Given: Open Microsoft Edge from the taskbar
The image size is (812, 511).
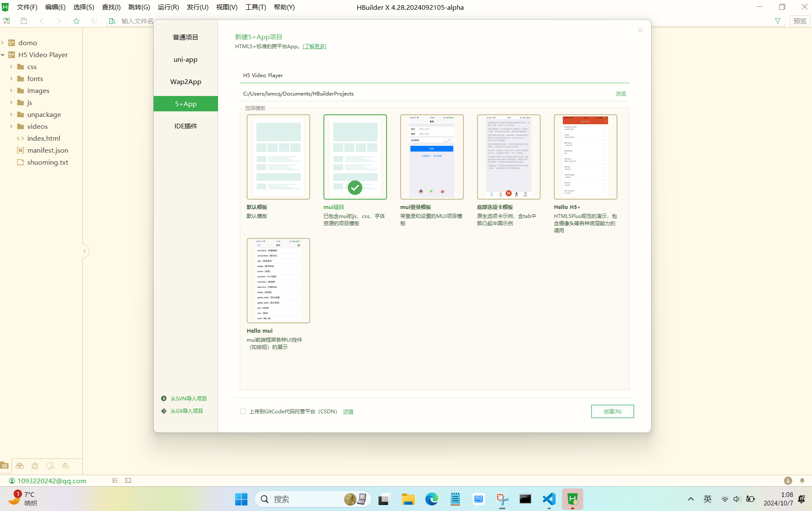Looking at the screenshot, I should [x=432, y=499].
